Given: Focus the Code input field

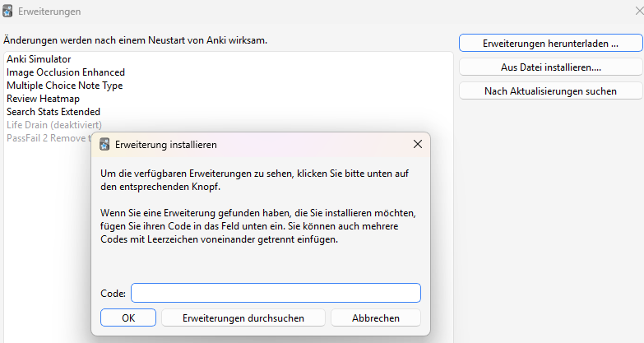Looking at the screenshot, I should [x=276, y=293].
